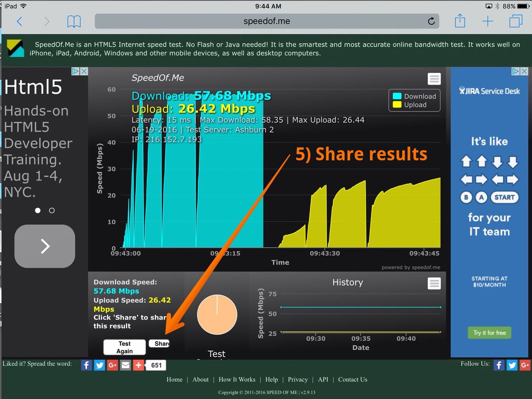Open the Contact Us footer link
The image size is (532, 399).
(353, 380)
